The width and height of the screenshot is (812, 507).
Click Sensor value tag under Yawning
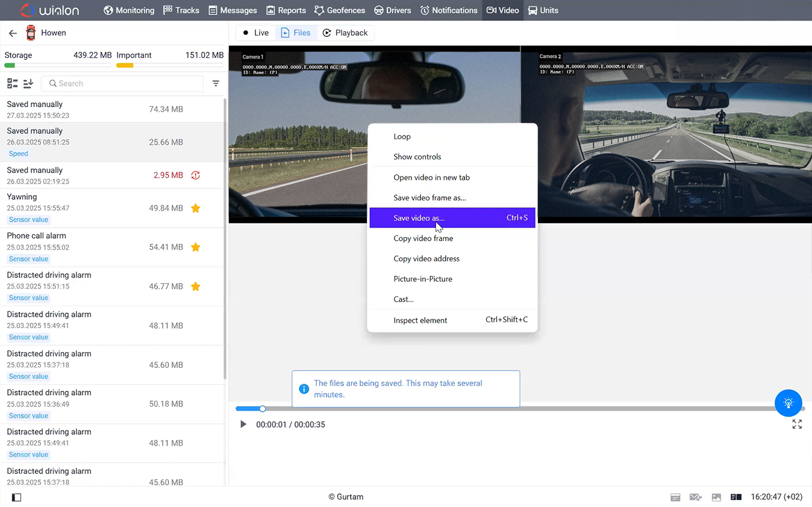click(28, 220)
